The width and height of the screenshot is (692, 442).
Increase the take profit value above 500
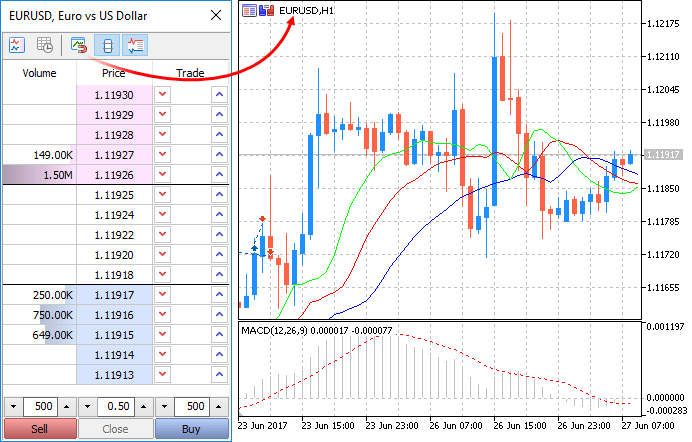(218, 406)
